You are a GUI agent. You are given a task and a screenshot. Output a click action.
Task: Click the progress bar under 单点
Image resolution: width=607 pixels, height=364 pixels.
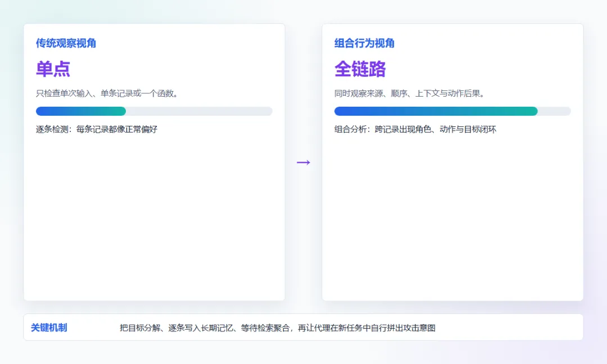coord(154,111)
